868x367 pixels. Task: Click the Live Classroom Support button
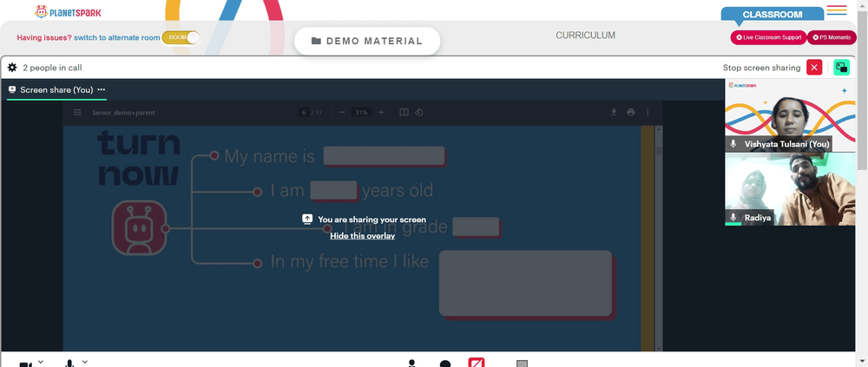pos(768,37)
